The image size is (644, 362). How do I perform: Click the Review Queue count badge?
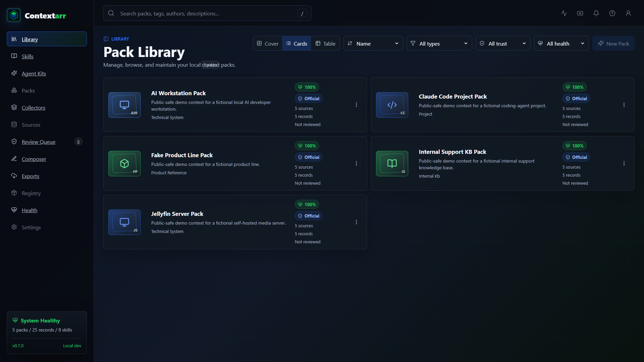click(x=78, y=142)
